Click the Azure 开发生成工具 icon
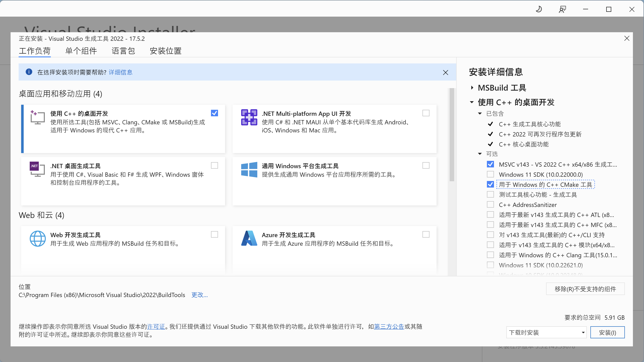The image size is (644, 362). pos(249,238)
